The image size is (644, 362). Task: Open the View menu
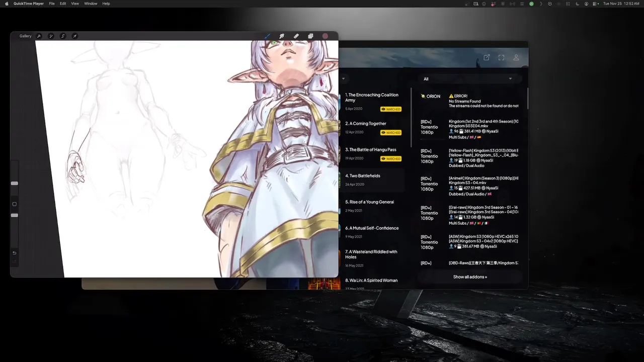click(75, 4)
